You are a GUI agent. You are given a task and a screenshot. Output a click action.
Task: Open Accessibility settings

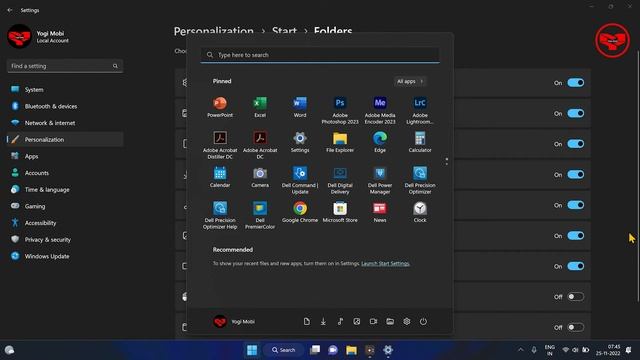[x=65, y=223]
